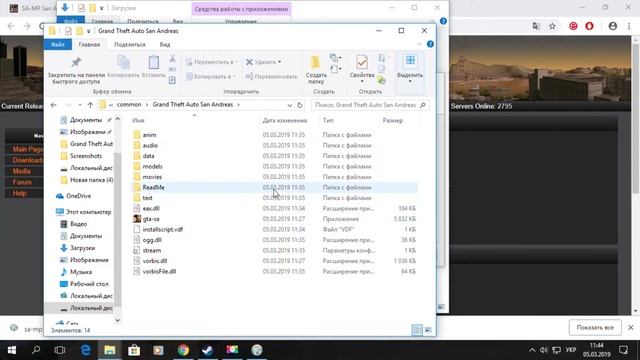Open Downloads under This PC in sidebar
Screen dimensions: 640x360
tap(82, 248)
